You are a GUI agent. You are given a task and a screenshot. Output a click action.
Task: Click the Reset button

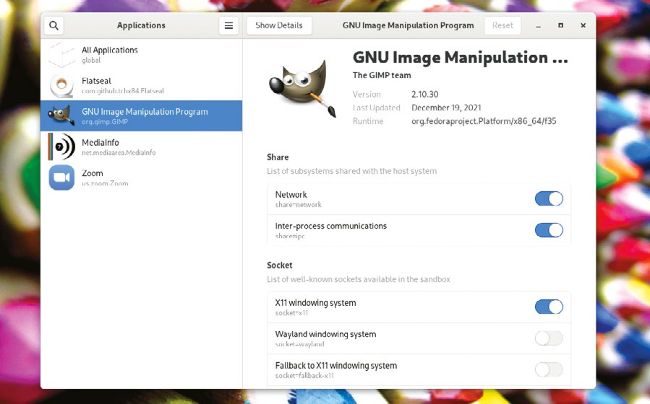click(502, 26)
